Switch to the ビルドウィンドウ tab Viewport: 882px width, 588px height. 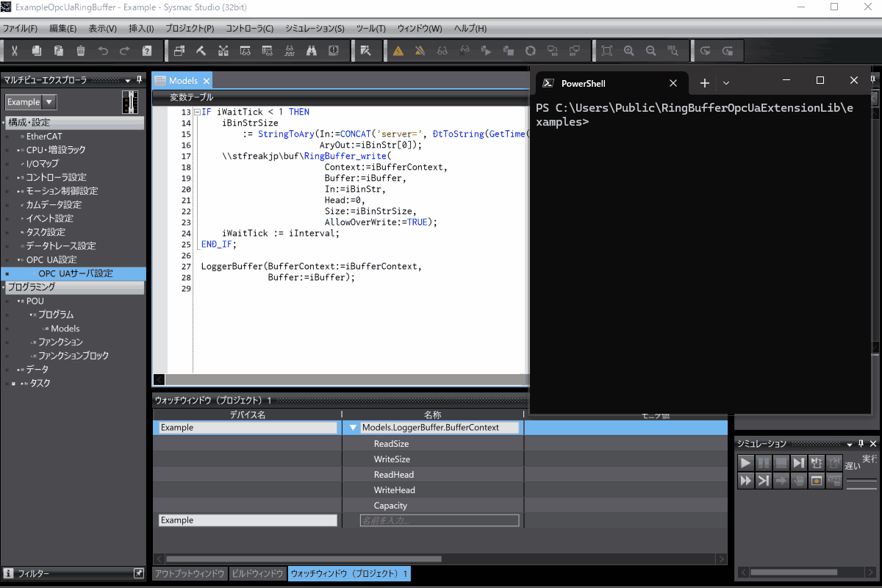(x=257, y=573)
